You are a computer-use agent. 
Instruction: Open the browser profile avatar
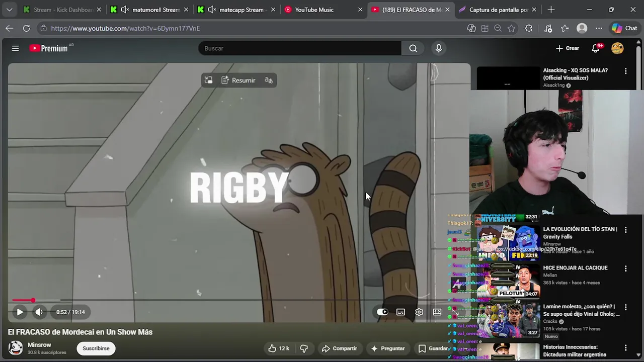click(582, 28)
